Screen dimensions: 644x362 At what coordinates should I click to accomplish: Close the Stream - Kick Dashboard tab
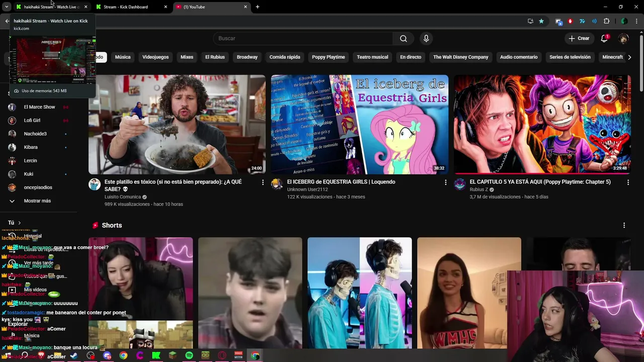click(166, 7)
